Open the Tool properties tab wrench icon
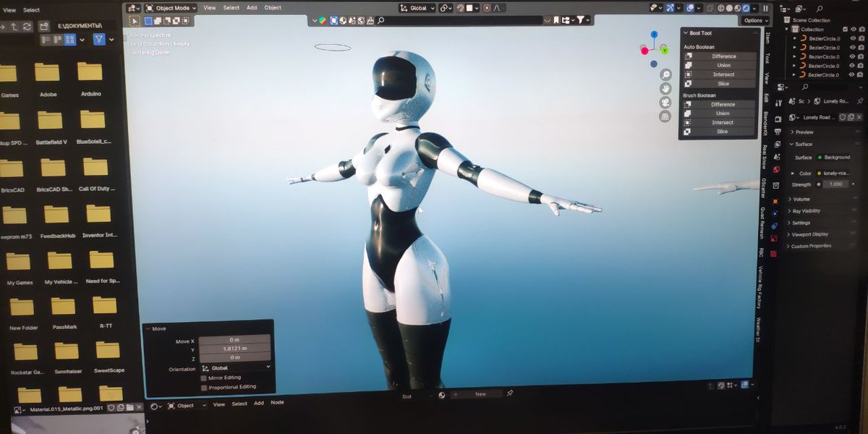Image resolution: width=868 pixels, height=434 pixels. [x=778, y=103]
